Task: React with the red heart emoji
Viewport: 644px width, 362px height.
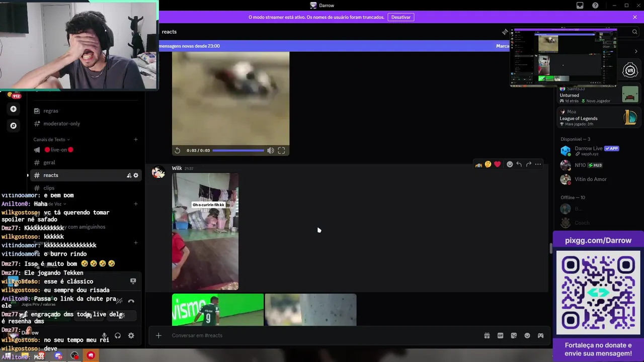Action: click(497, 164)
